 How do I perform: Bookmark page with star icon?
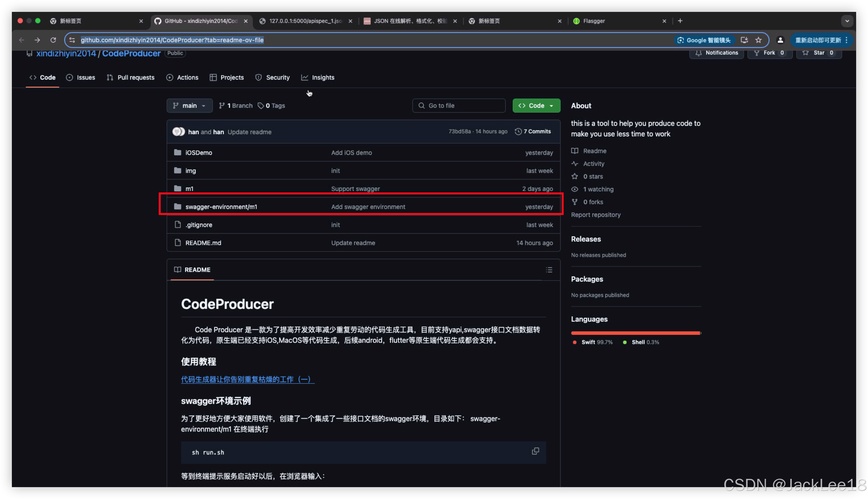click(759, 40)
